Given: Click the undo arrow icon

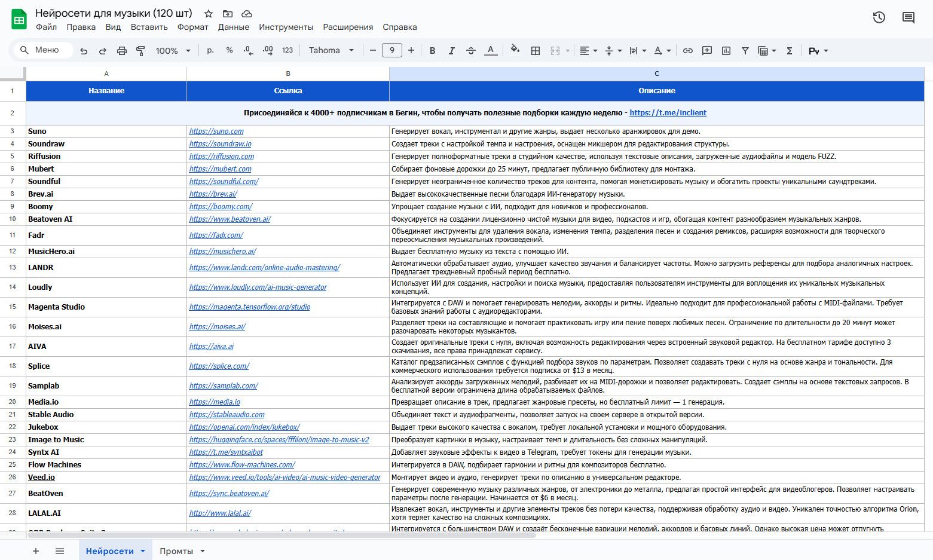Looking at the screenshot, I should pyautogui.click(x=84, y=51).
